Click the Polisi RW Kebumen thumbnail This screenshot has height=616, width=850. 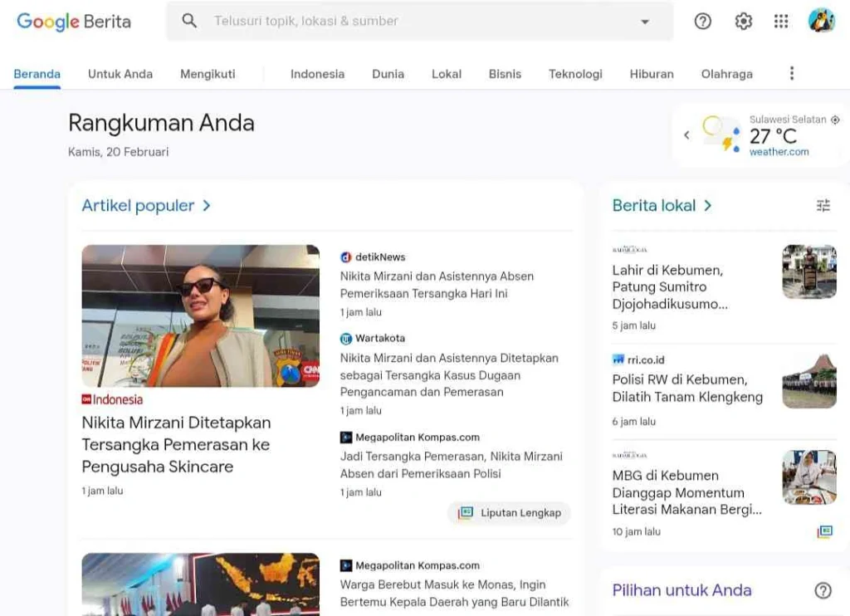pos(809,381)
